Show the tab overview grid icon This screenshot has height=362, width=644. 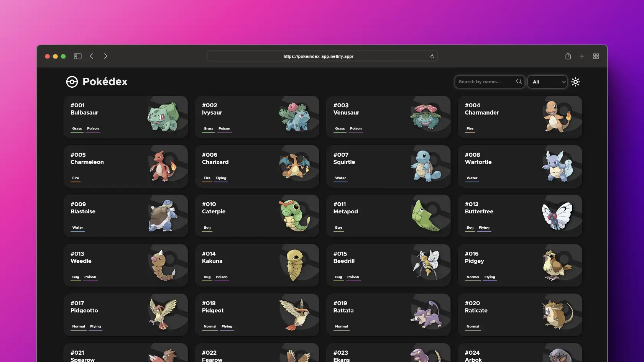596,56
